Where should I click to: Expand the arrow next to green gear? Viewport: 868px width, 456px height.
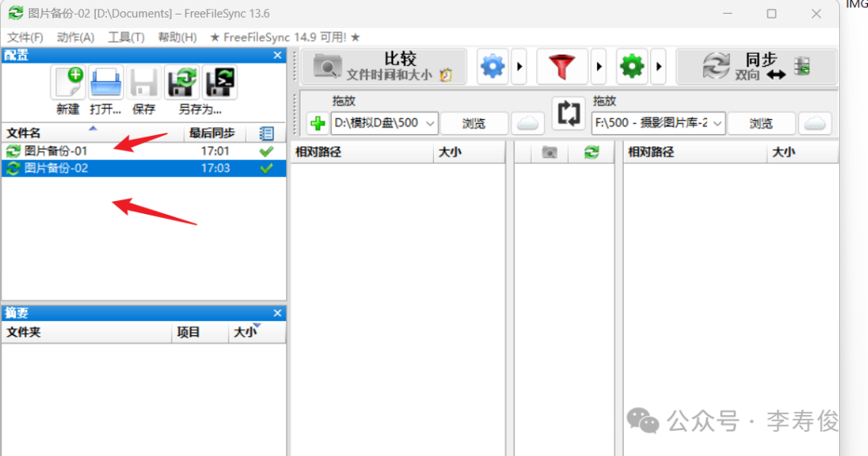pyautogui.click(x=658, y=67)
